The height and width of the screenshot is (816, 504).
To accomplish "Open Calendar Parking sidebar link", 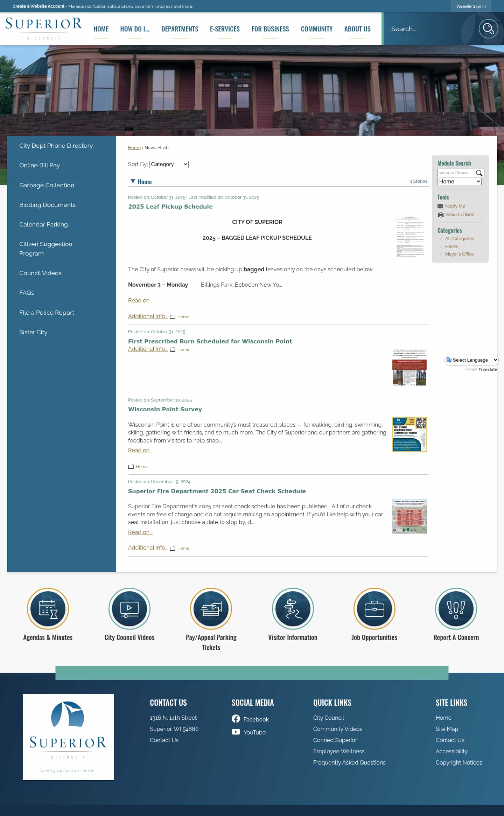I will [43, 224].
